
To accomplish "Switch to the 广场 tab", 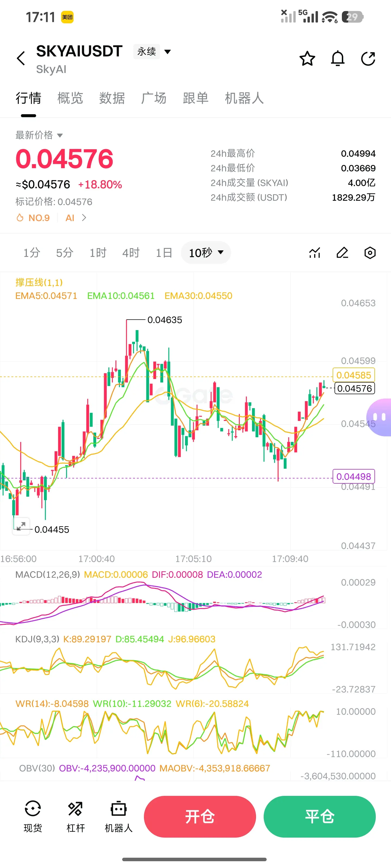I will [x=154, y=98].
